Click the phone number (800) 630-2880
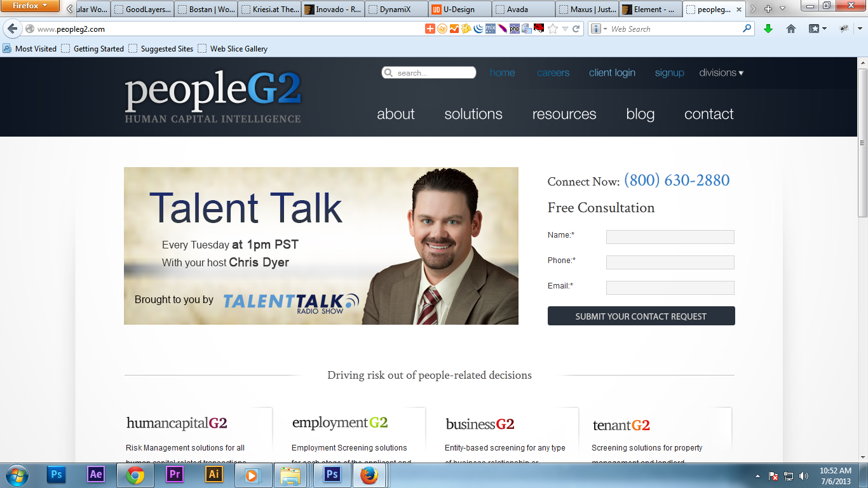868x488 pixels. pyautogui.click(x=677, y=180)
